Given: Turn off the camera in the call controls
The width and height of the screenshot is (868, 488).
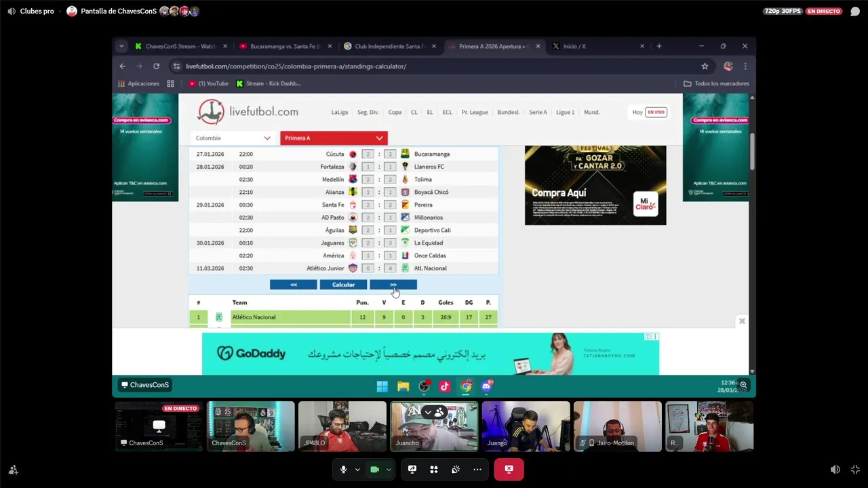Looking at the screenshot, I should [x=374, y=469].
